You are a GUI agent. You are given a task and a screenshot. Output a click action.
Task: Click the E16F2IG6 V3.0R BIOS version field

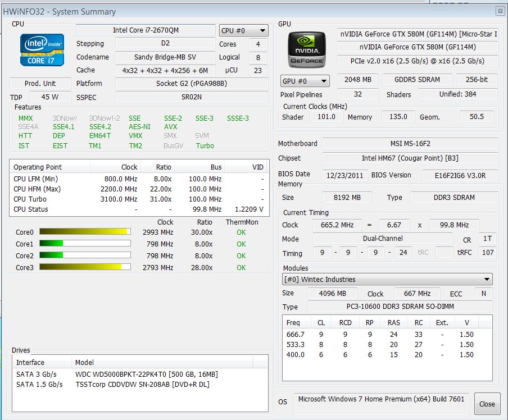[x=460, y=176]
